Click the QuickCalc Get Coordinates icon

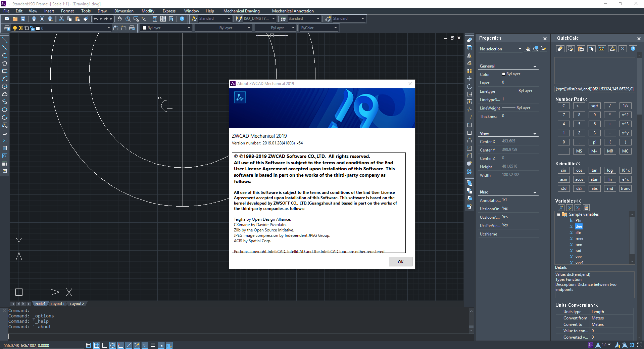(x=591, y=49)
